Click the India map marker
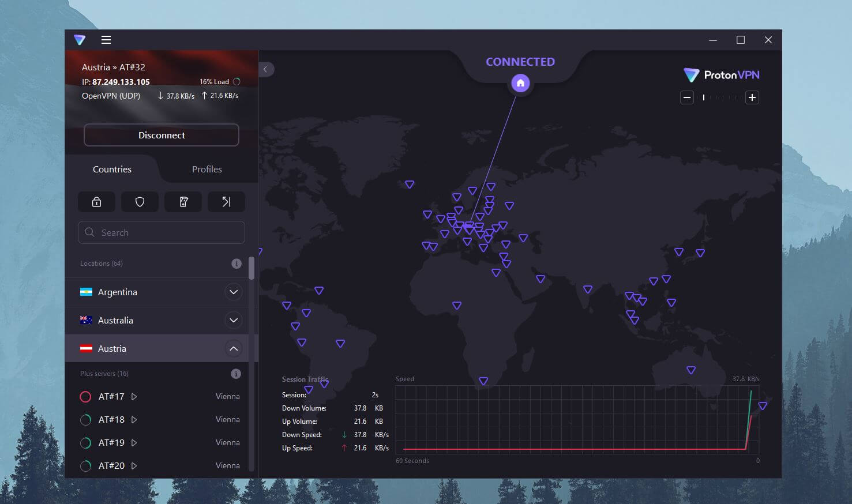Screen dimensions: 852x504 click(x=588, y=289)
